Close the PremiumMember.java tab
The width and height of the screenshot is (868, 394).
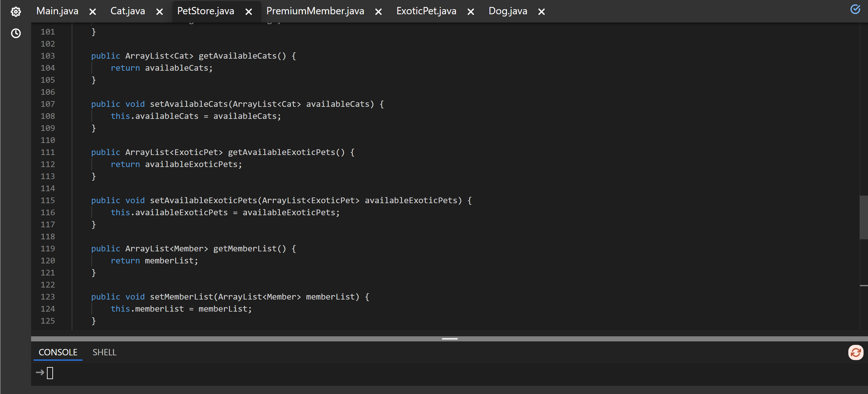tap(378, 12)
